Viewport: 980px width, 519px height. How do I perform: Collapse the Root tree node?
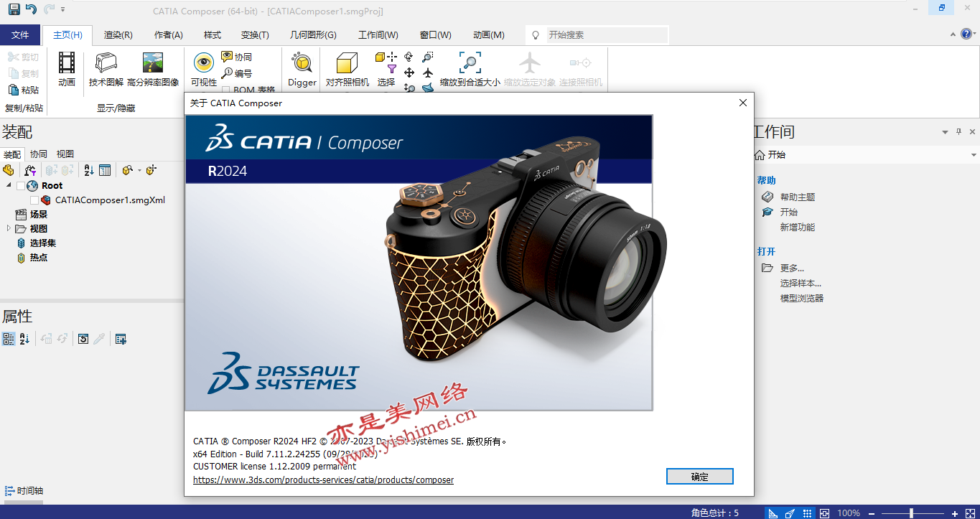tap(9, 185)
